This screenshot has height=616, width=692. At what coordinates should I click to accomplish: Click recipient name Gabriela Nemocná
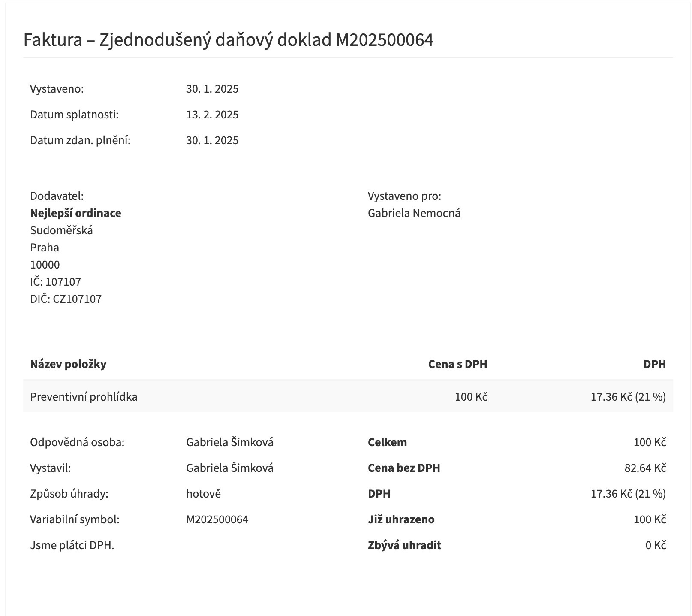click(414, 213)
